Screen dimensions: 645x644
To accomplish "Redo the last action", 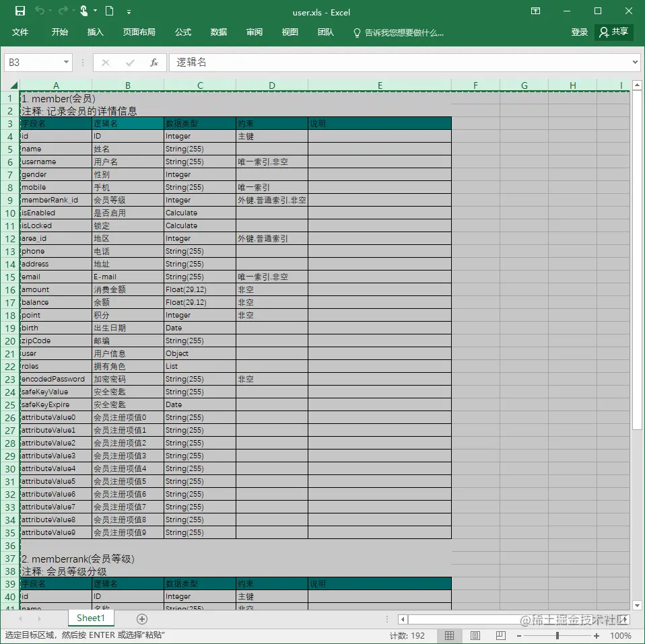I will [63, 11].
